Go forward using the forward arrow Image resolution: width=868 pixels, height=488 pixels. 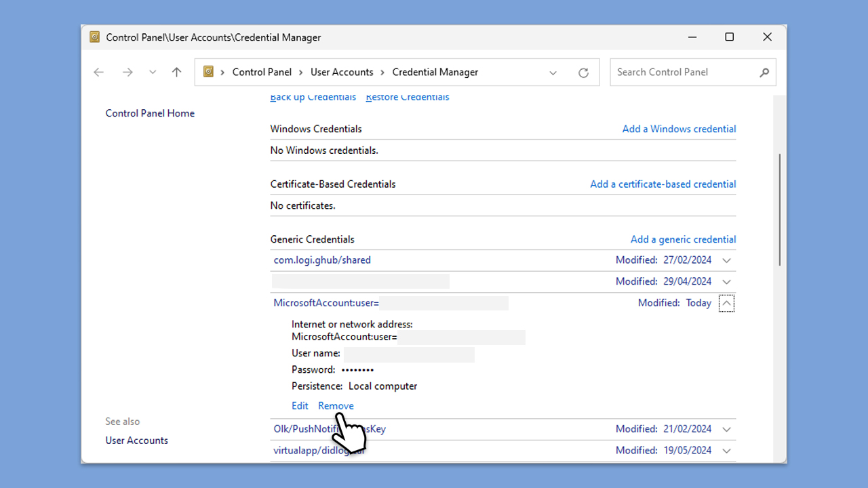click(127, 73)
